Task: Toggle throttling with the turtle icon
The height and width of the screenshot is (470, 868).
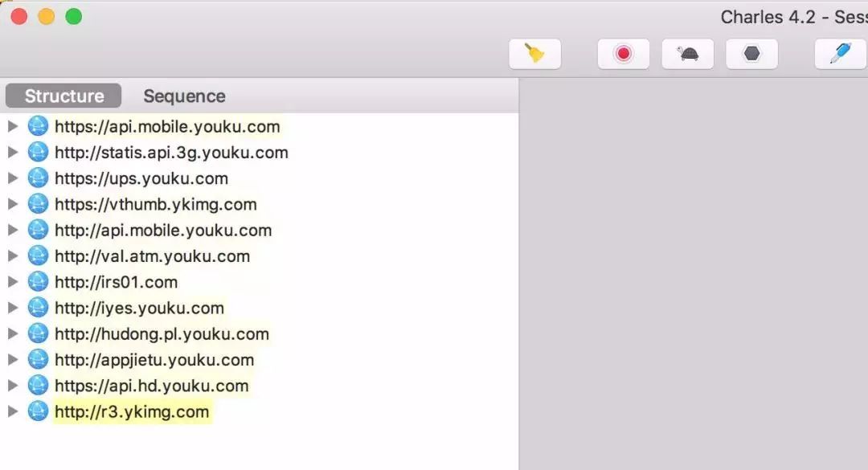Action: [687, 54]
